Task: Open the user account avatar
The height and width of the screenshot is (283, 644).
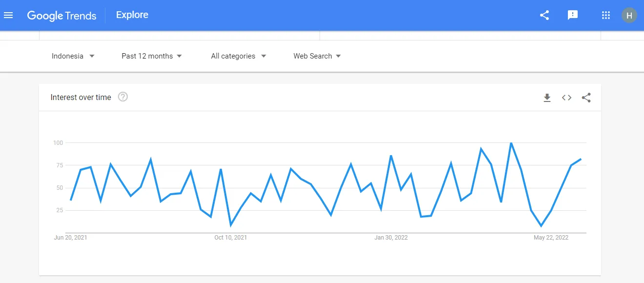Action: pyautogui.click(x=629, y=15)
